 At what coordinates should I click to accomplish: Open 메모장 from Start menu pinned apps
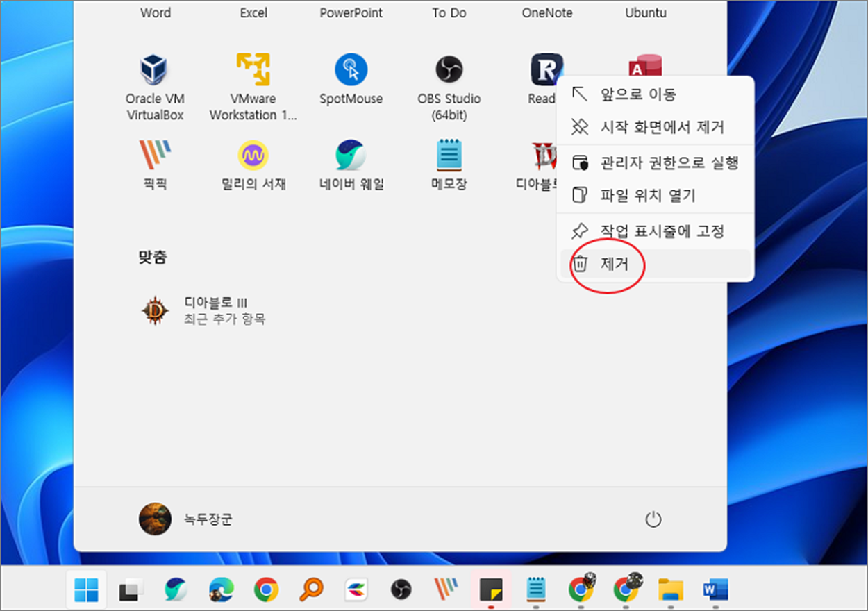[x=449, y=165]
